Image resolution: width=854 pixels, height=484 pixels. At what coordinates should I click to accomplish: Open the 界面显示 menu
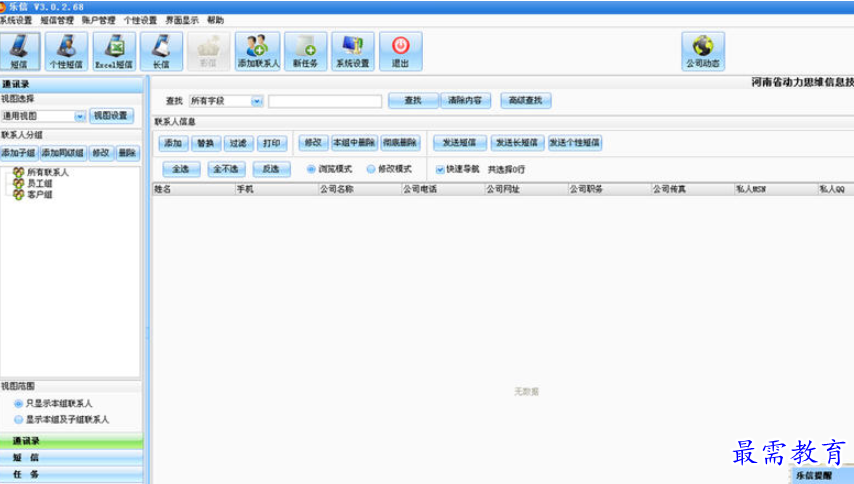pos(182,20)
